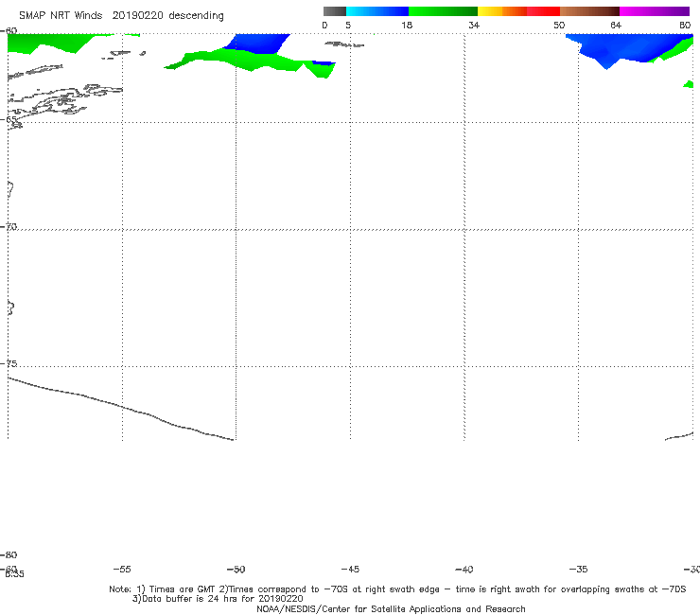Click the longitude label '-55'
The height and width of the screenshot is (615, 700).
(x=122, y=570)
